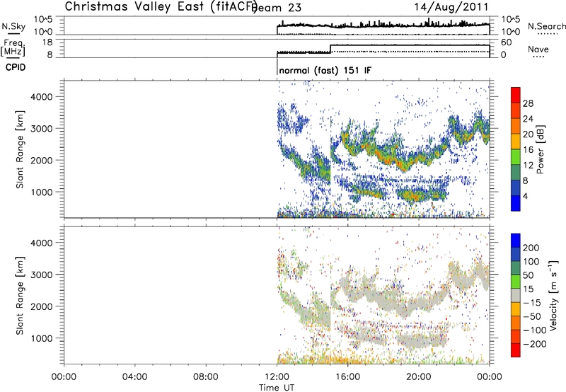The height and width of the screenshot is (392, 566).
Task: Click the '08:00' time tick label
Action: (x=206, y=377)
